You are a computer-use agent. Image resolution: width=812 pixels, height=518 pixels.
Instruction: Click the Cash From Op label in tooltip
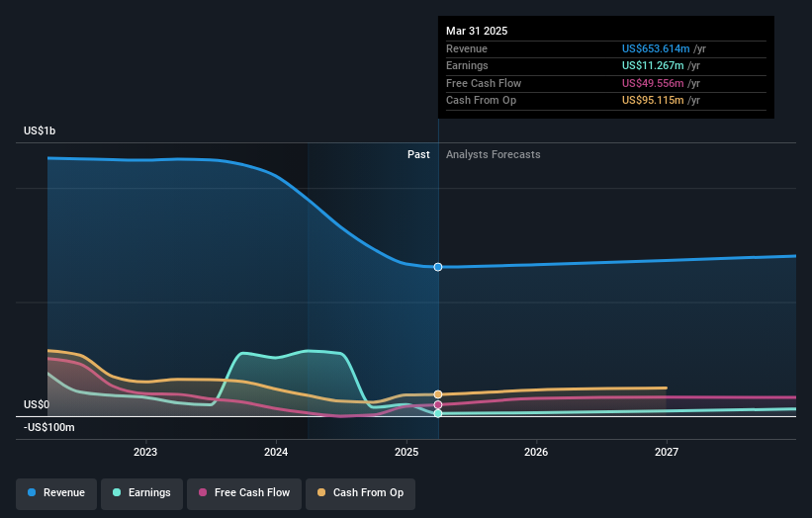point(481,101)
